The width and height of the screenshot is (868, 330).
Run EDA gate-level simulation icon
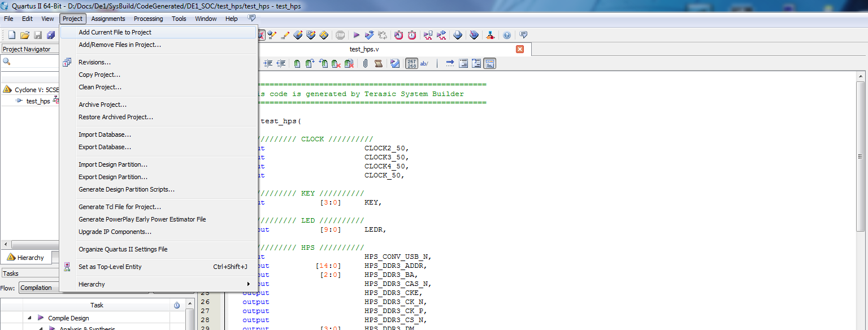point(442,35)
